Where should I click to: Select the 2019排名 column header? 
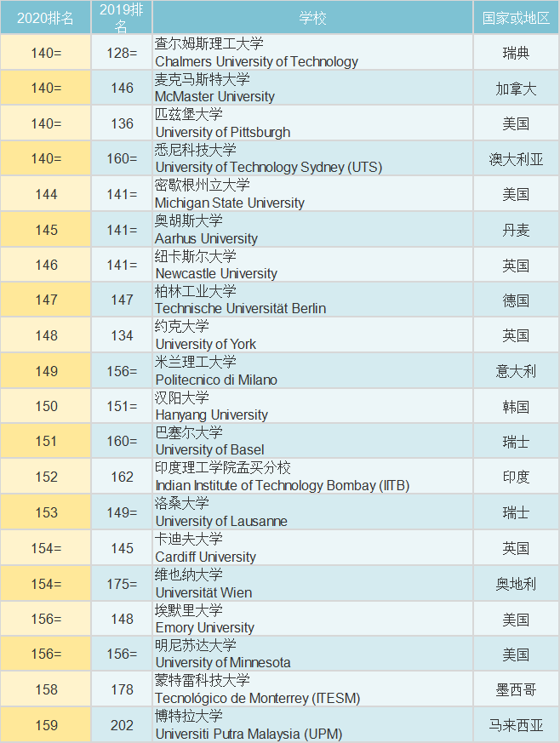122,18
